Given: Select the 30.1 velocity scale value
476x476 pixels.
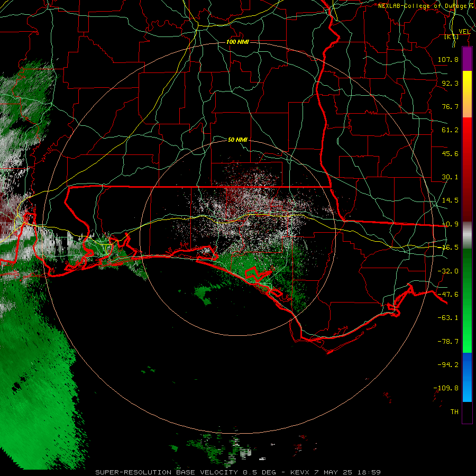Looking at the screenshot, I should tap(450, 177).
